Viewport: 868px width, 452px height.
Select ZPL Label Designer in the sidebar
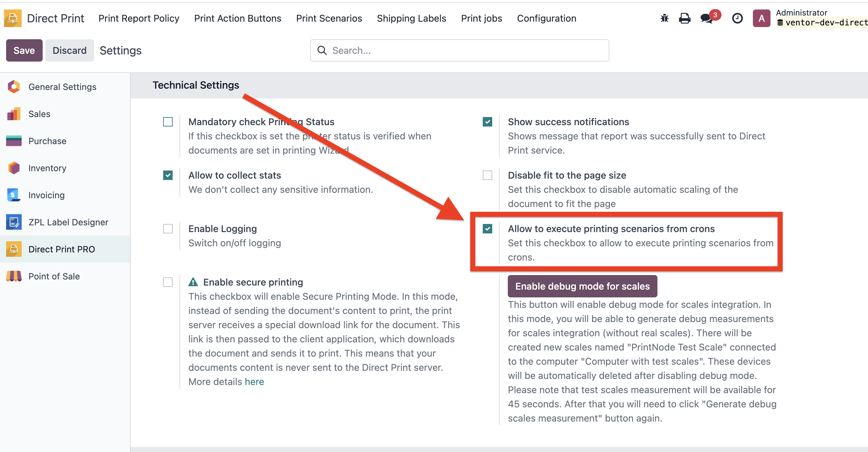[65, 222]
